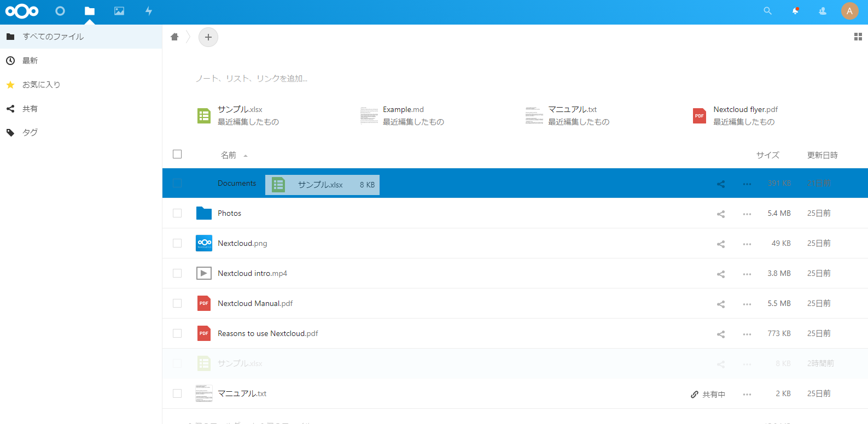Open the Dashboard circle icon
Screen dimensions: 868x424
pyautogui.click(x=60, y=11)
